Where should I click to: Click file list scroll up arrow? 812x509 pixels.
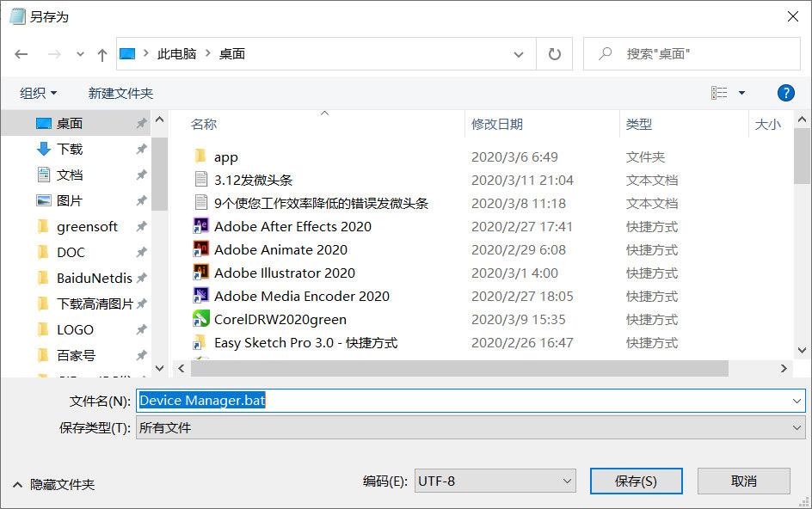click(x=802, y=120)
